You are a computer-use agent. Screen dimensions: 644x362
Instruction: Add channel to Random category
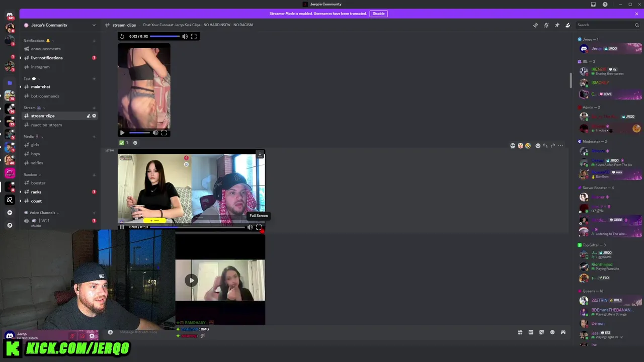94,175
